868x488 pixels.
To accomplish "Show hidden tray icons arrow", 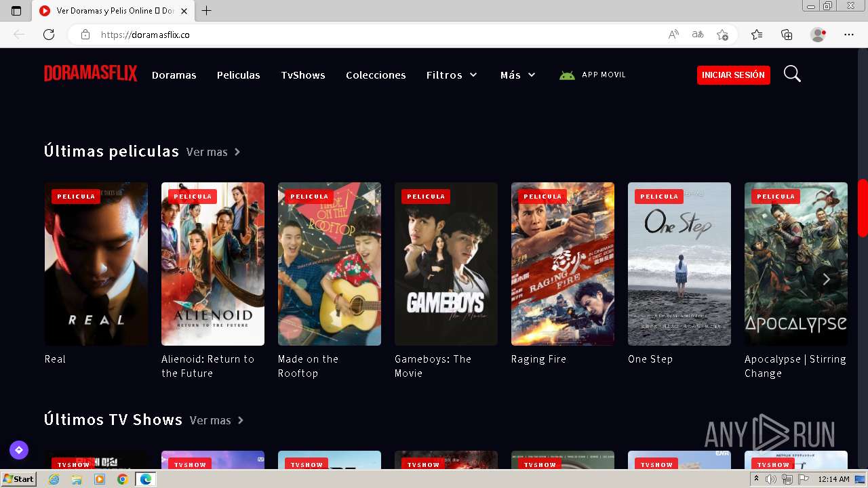I will tap(757, 479).
